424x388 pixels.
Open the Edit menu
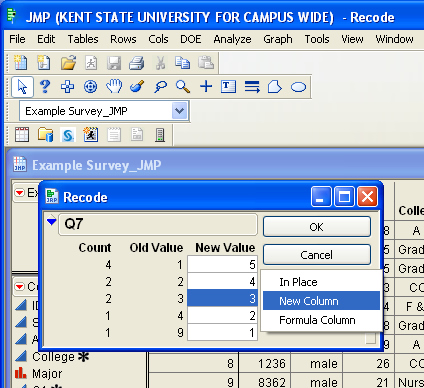click(x=46, y=39)
